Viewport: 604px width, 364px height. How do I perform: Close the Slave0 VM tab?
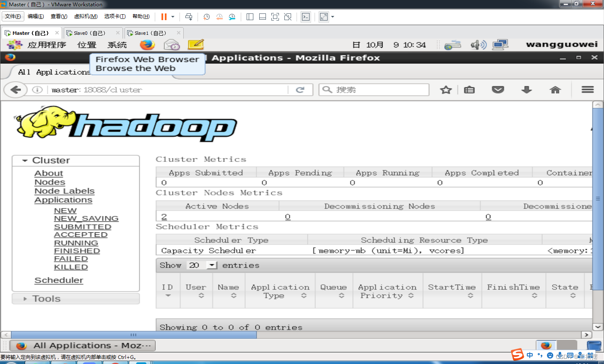coord(118,33)
